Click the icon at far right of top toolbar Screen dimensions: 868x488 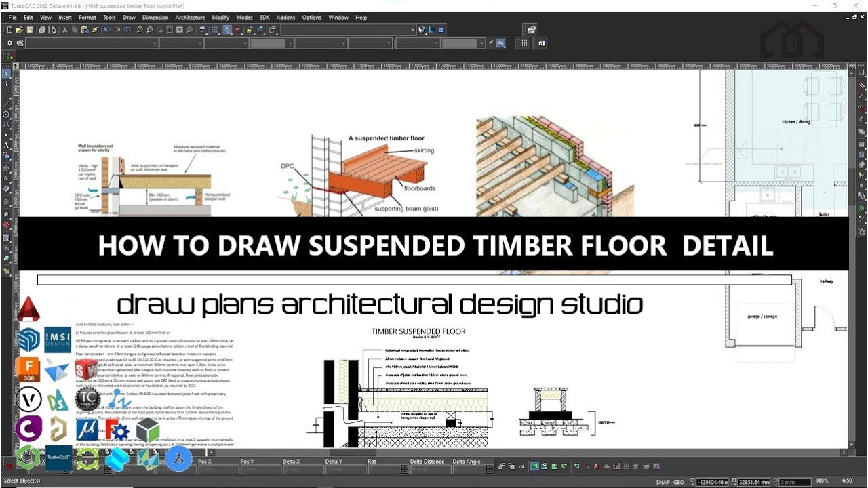531,30
